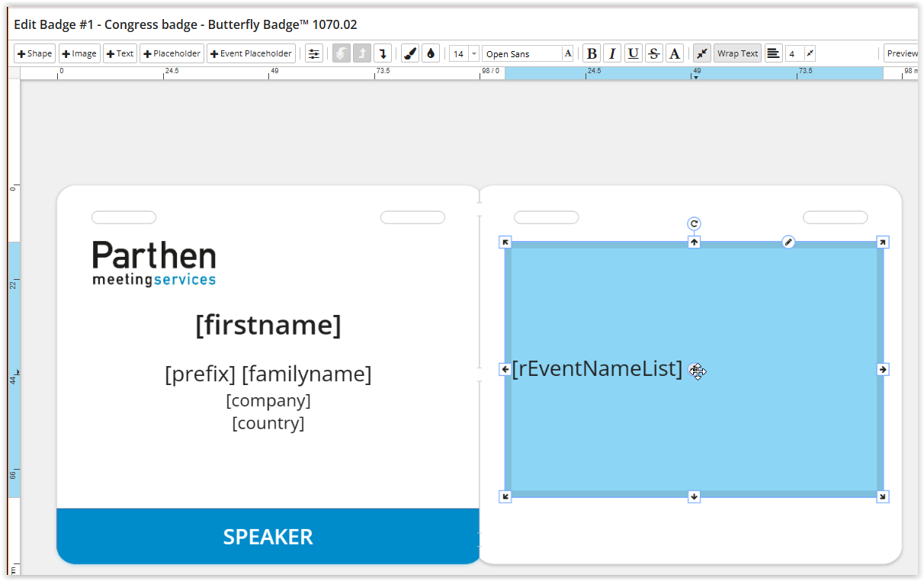Open the font size dropdown arrow
The image size is (924, 581).
[474, 54]
